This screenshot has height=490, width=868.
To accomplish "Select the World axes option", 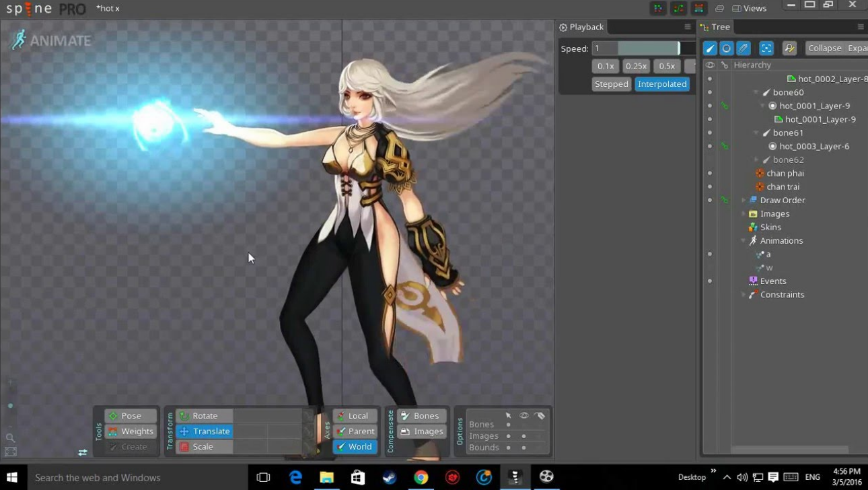I will point(355,447).
